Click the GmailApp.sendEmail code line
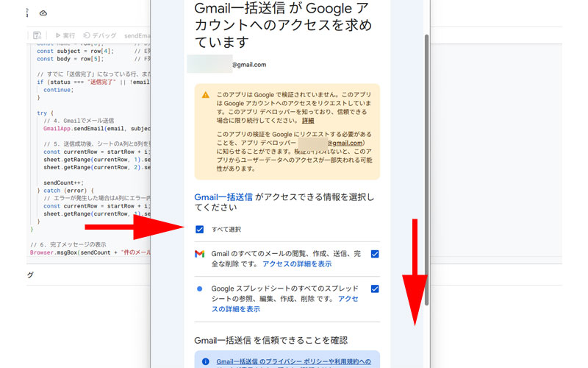This screenshot has width=588, height=368. (97, 128)
